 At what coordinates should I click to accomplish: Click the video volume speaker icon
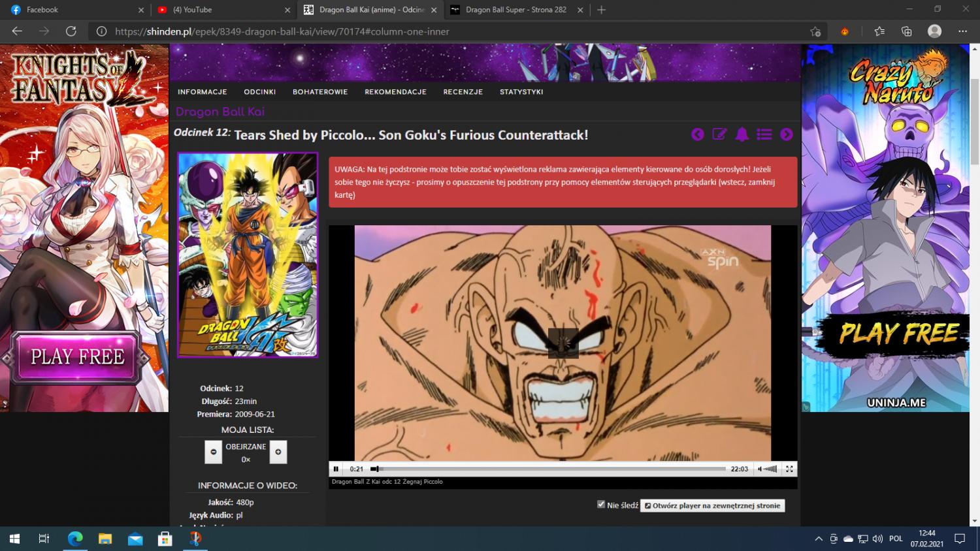click(x=760, y=469)
